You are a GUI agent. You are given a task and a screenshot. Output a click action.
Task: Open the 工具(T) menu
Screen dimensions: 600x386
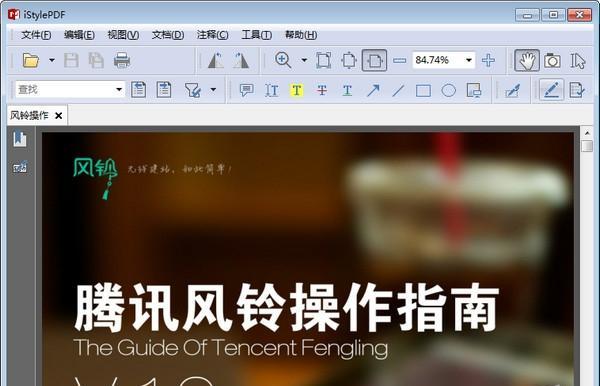tap(256, 35)
